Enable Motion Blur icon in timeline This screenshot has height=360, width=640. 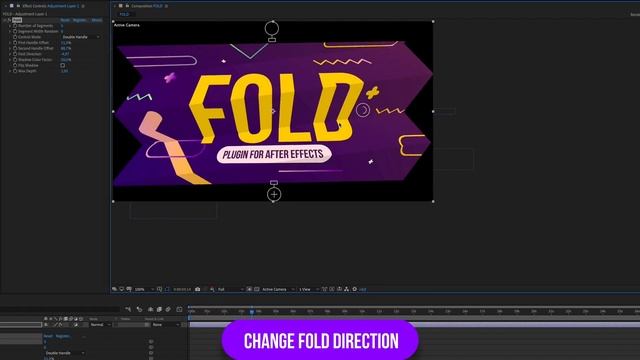pos(168,309)
